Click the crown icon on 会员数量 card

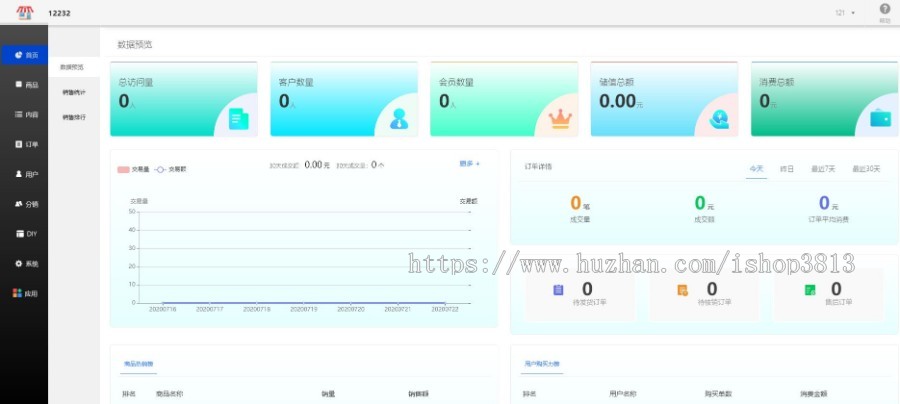click(x=559, y=118)
